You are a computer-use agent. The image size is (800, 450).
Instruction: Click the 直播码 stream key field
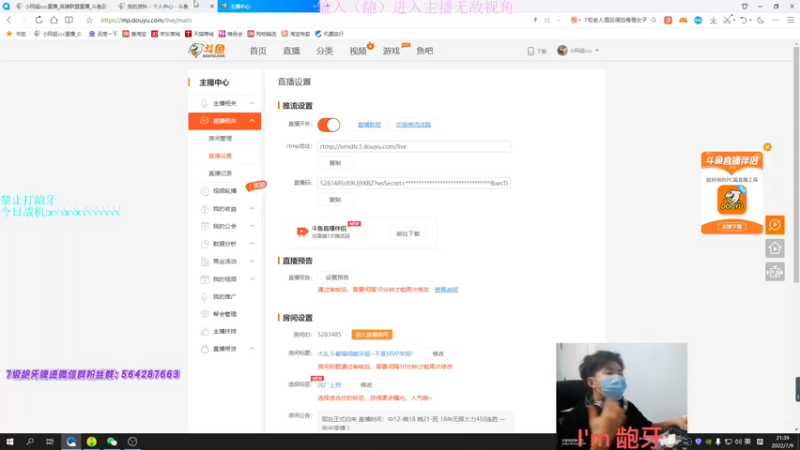point(414,183)
